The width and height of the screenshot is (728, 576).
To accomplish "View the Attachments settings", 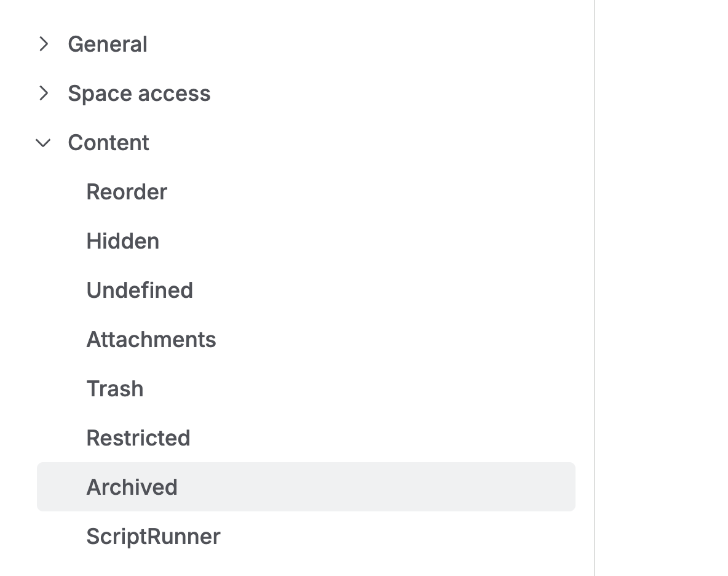I will coord(151,339).
